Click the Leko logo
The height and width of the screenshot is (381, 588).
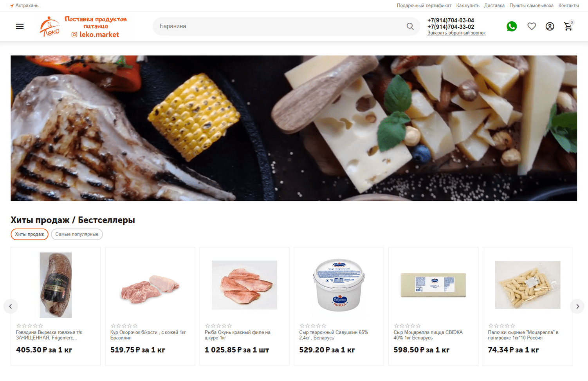tap(49, 26)
